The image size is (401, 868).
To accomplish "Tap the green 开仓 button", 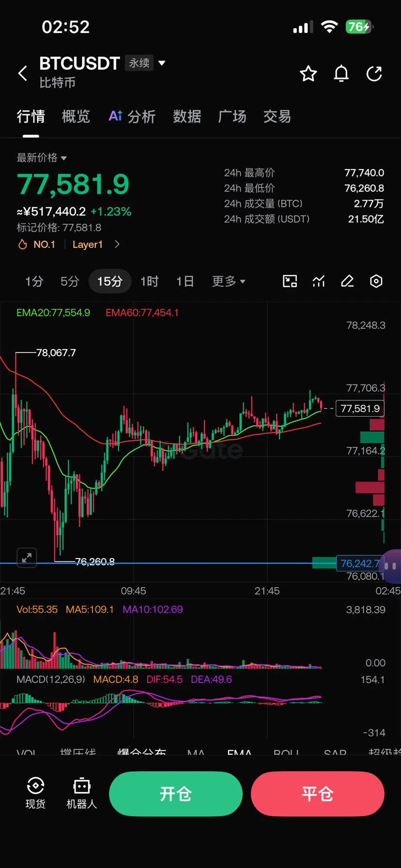I will (x=176, y=794).
